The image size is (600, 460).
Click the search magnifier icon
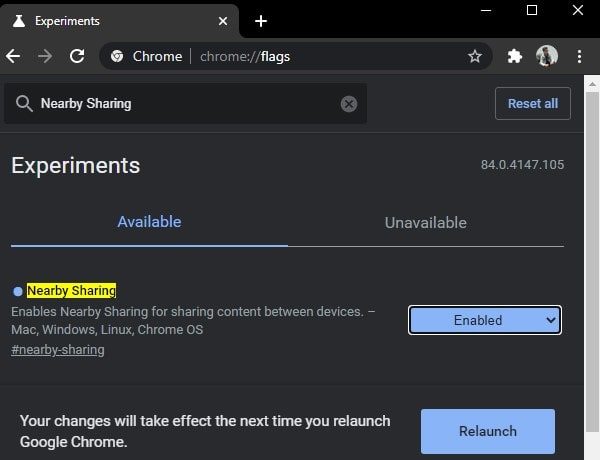point(24,104)
